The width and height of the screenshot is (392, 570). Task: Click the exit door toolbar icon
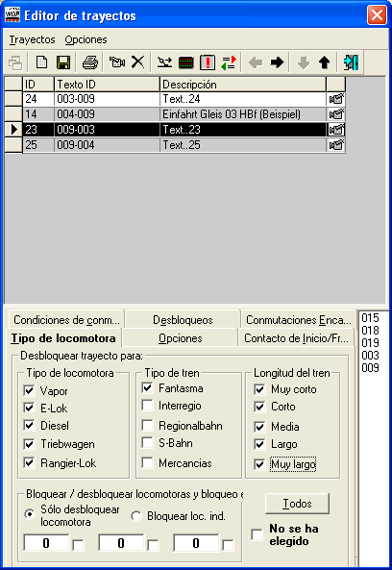[351, 62]
